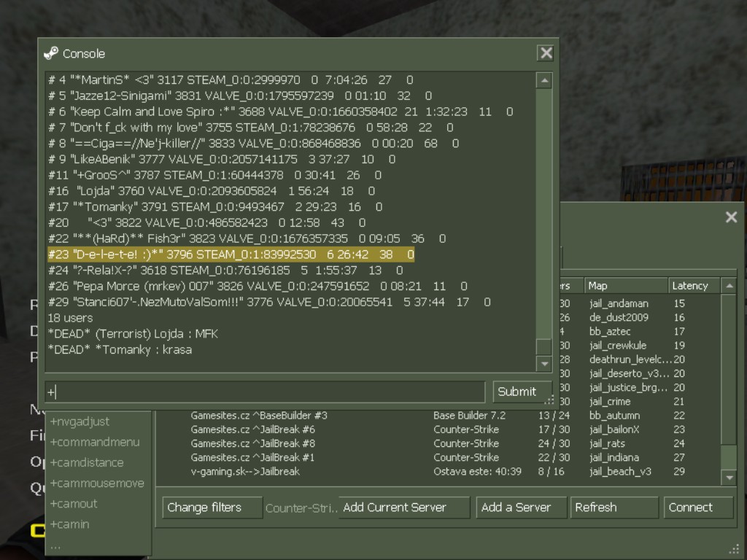Screen dimensions: 747x560
Task: Click console line for player LikeABenik
Action: 222,159
